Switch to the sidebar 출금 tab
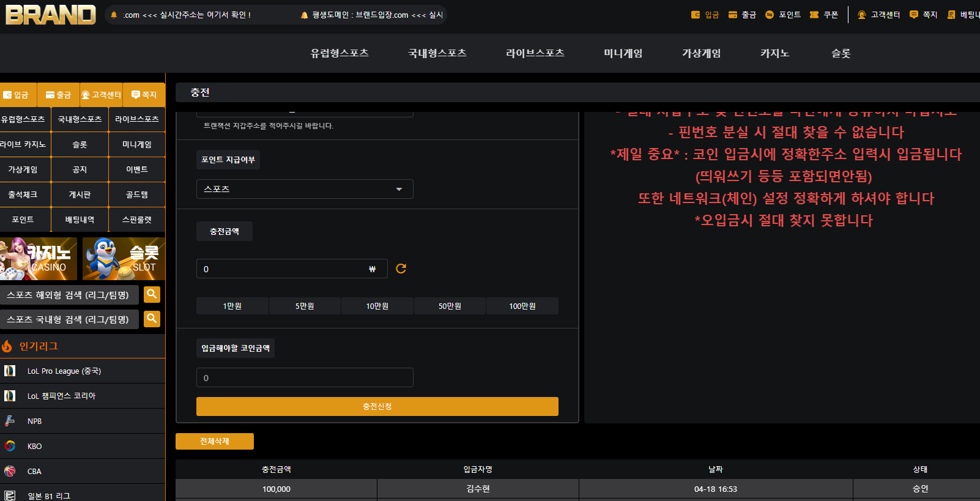This screenshot has width=980, height=501. [x=59, y=95]
